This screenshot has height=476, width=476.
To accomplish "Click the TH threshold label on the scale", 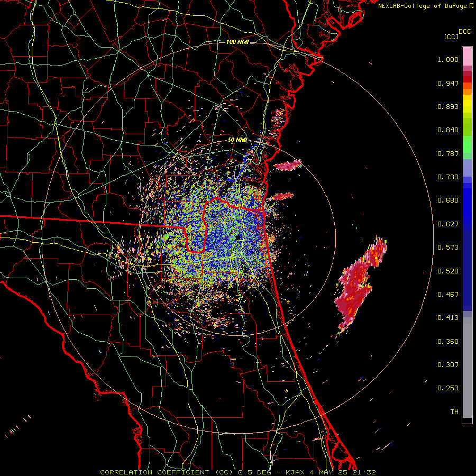I will tap(454, 412).
